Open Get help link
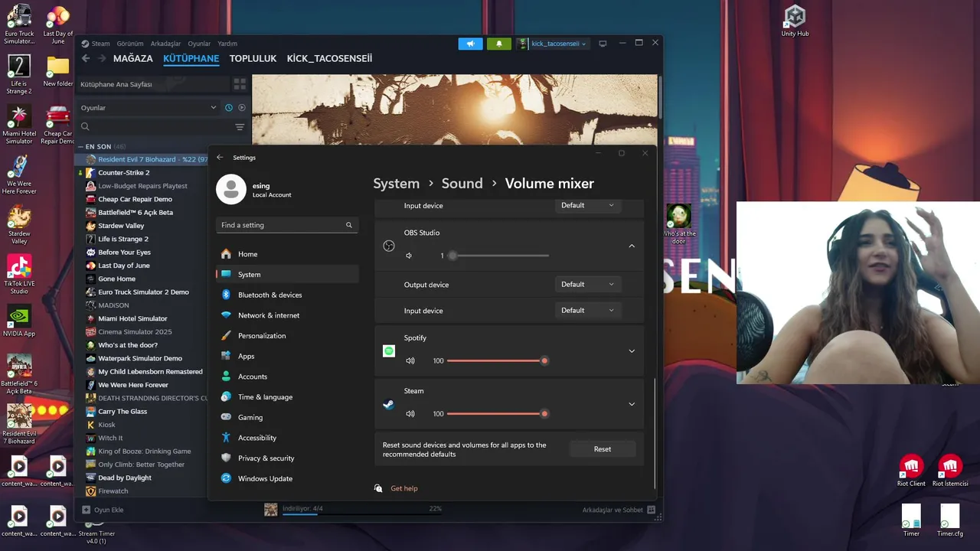 pos(404,488)
